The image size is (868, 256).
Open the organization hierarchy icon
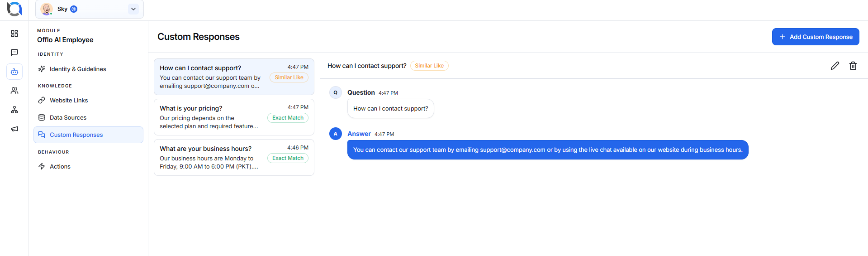(14, 110)
